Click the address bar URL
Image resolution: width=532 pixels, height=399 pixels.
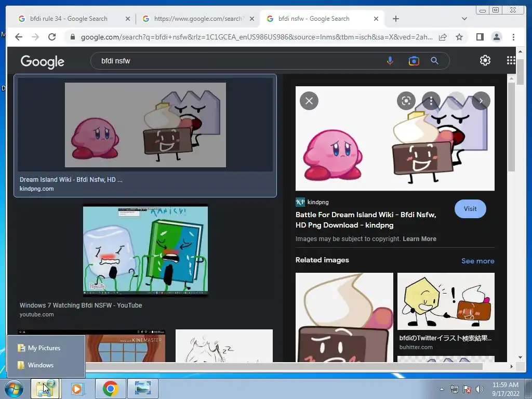click(x=257, y=37)
